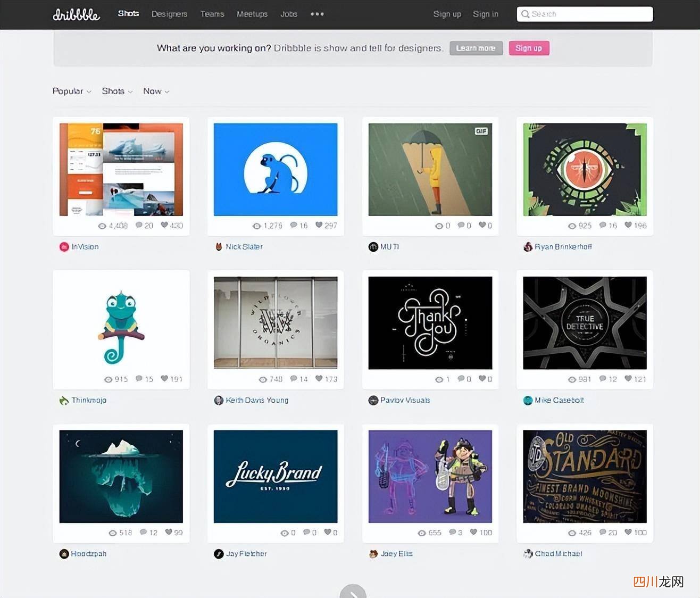This screenshot has height=598, width=700.
Task: Open InVision designer name link
Action: click(85, 247)
